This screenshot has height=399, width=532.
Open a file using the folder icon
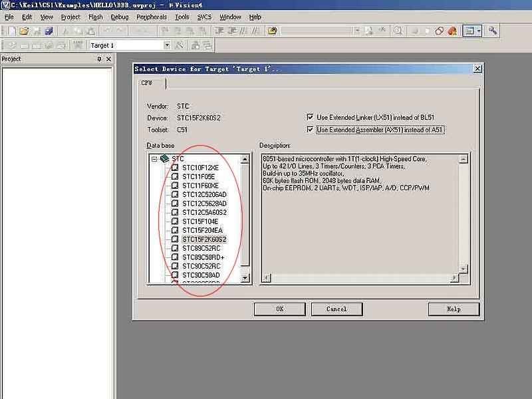tap(24, 31)
